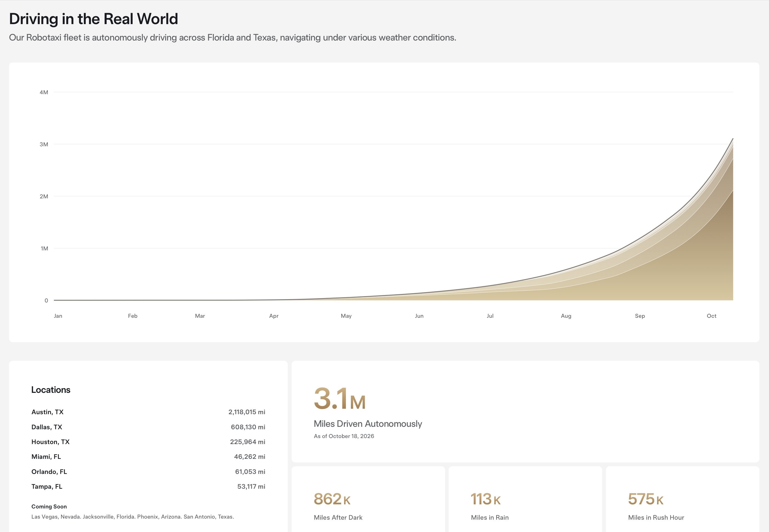
Task: Select the Miami, FL location row
Action: pyautogui.click(x=148, y=457)
